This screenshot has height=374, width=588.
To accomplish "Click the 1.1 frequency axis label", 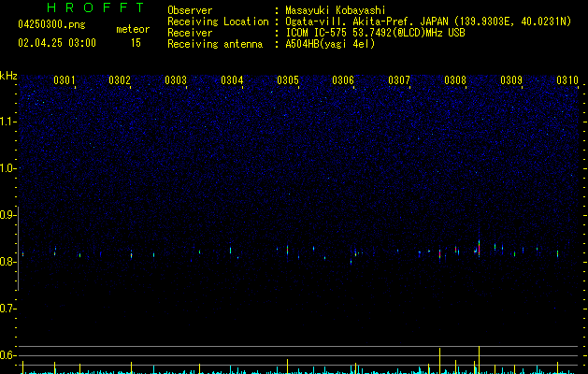I will click(7, 122).
